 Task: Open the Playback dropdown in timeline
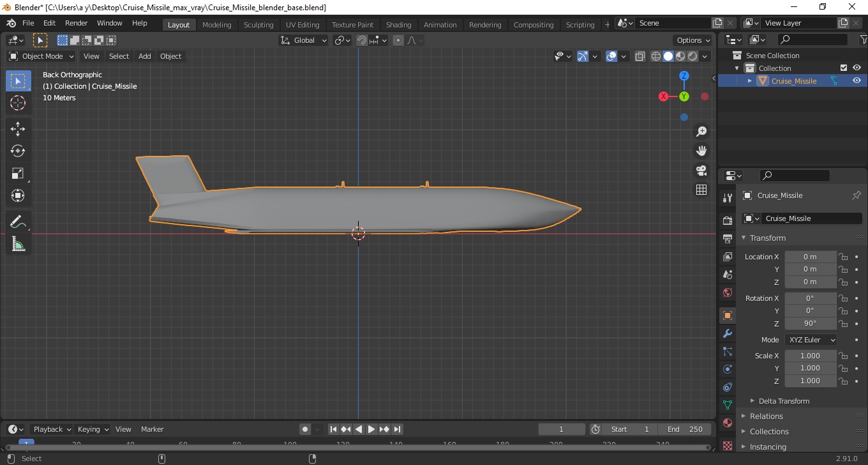click(52, 429)
